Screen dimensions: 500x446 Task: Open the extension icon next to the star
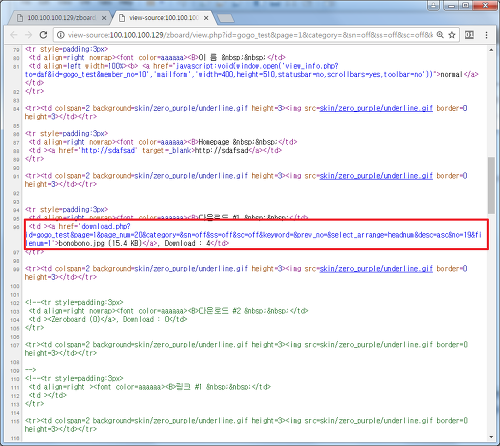469,35
